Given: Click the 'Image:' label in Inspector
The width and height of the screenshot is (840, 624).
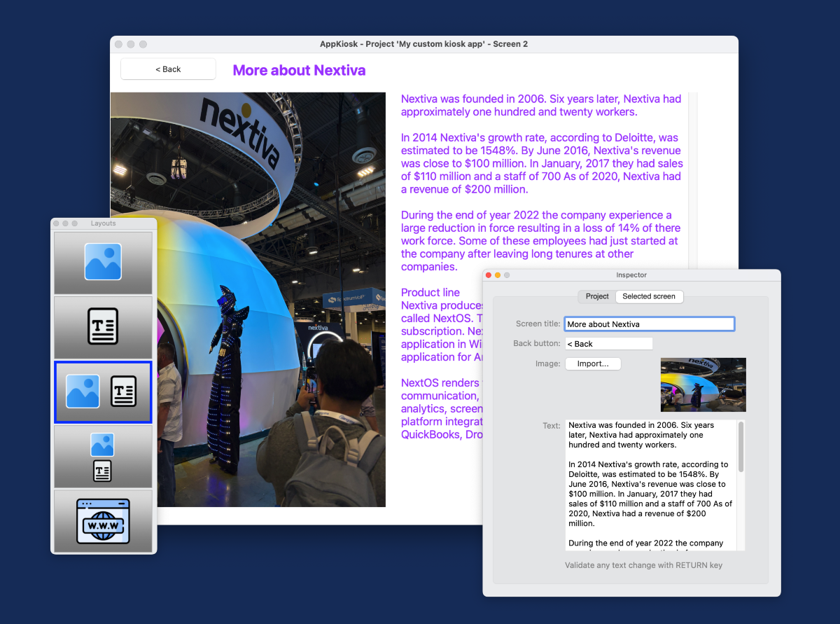Looking at the screenshot, I should [547, 363].
